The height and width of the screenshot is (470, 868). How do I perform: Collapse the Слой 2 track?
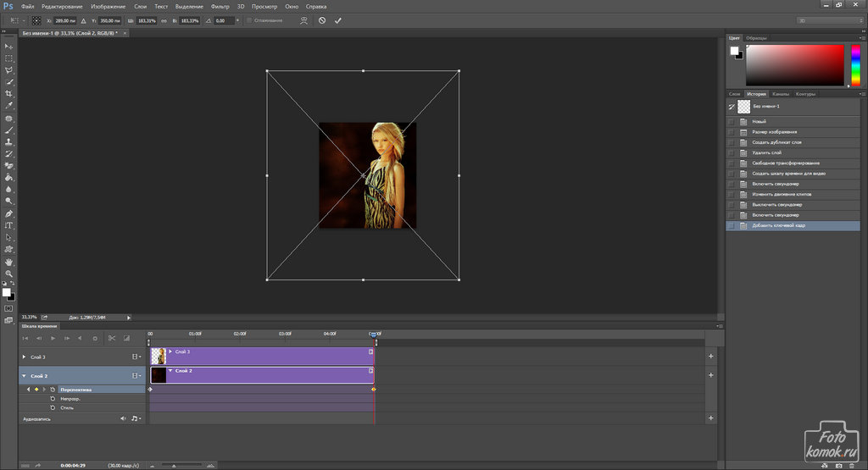(x=24, y=375)
